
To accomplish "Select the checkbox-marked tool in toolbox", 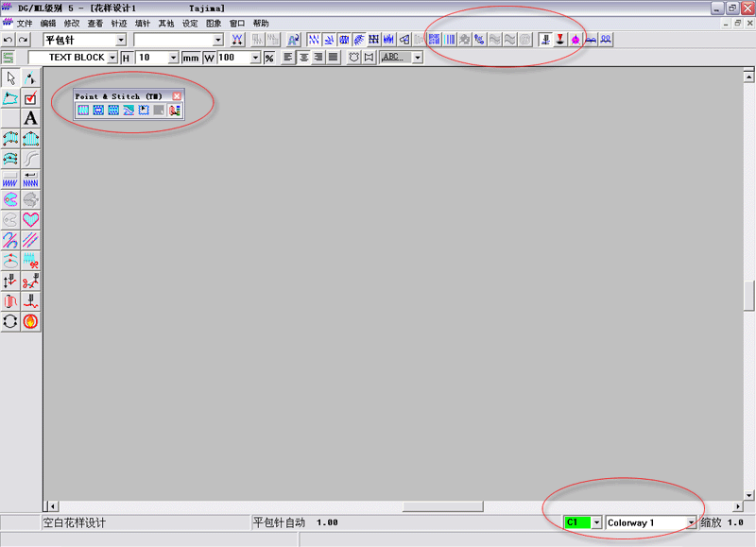I will 31,98.
